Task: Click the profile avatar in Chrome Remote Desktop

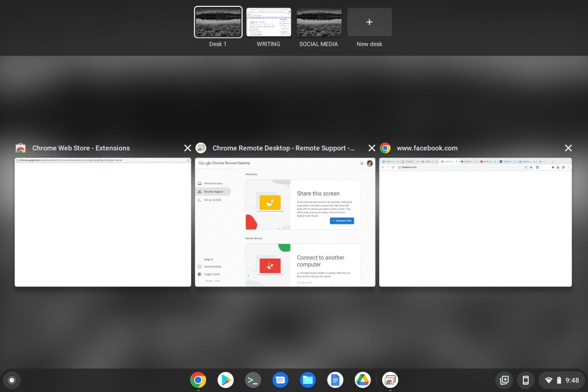Action: [x=370, y=163]
